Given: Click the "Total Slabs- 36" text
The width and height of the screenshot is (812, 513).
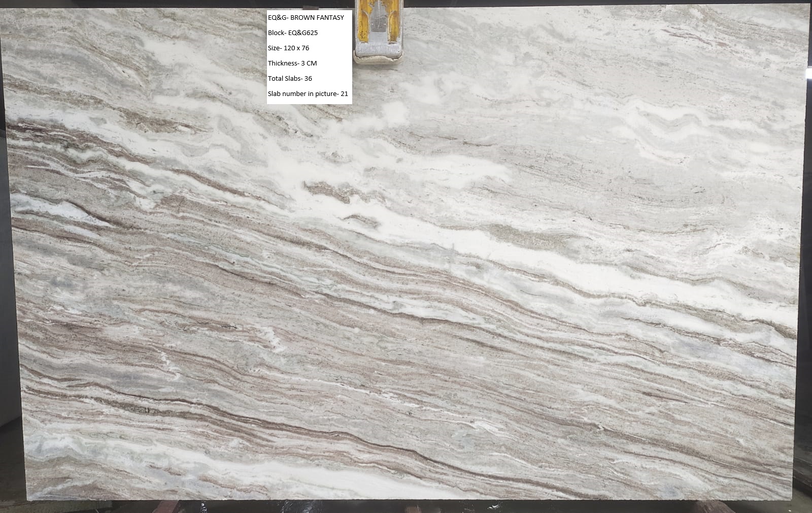Looking at the screenshot, I should [x=290, y=79].
